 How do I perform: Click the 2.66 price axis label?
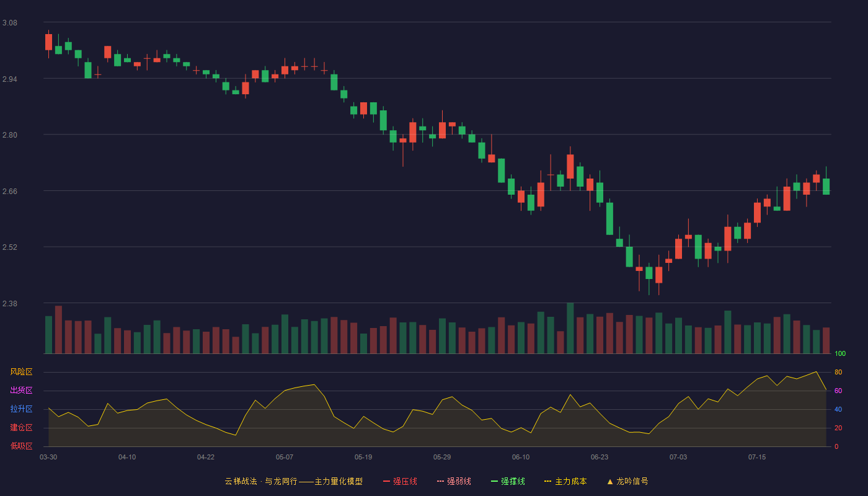(x=10, y=192)
